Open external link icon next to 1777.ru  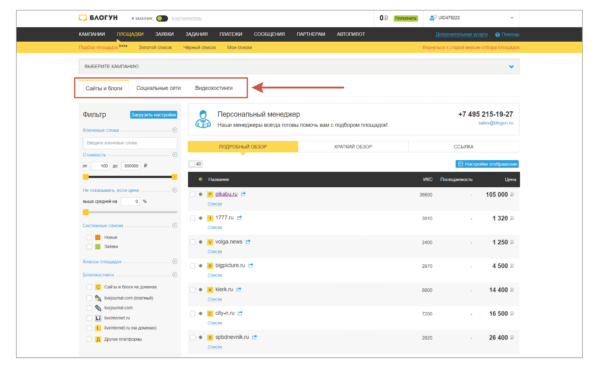(x=240, y=218)
